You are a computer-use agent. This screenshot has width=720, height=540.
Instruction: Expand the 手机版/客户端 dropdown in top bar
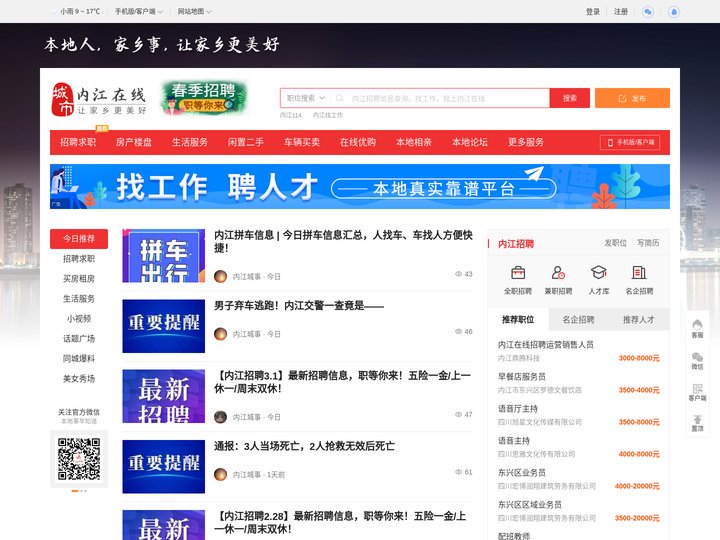tap(139, 11)
